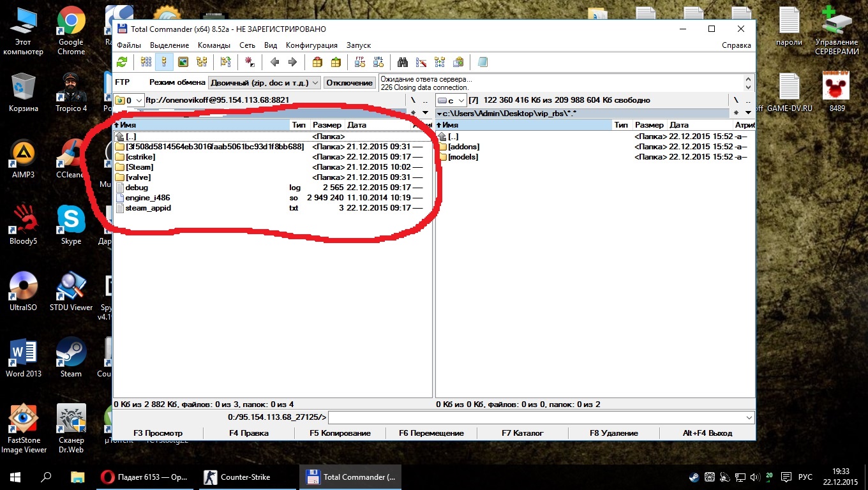868x490 pixels.
Task: Select the FastStone Image Viewer desktop icon
Action: [x=23, y=429]
